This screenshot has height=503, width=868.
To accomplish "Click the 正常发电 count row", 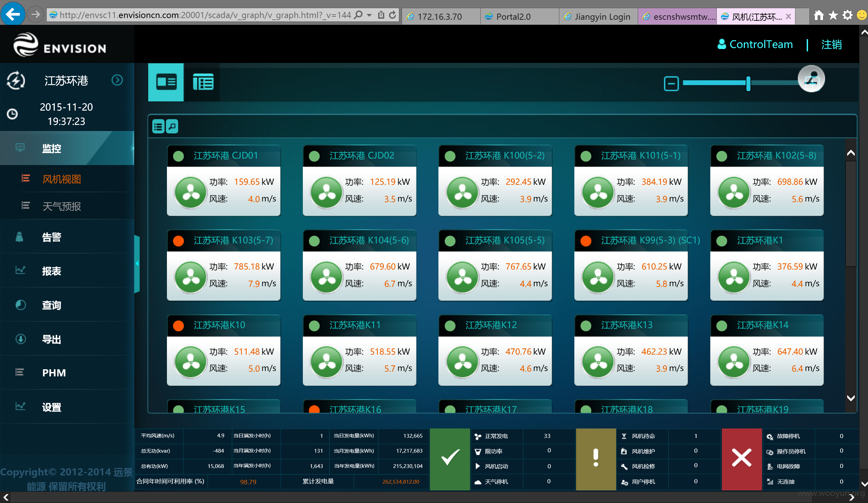I will [x=523, y=436].
